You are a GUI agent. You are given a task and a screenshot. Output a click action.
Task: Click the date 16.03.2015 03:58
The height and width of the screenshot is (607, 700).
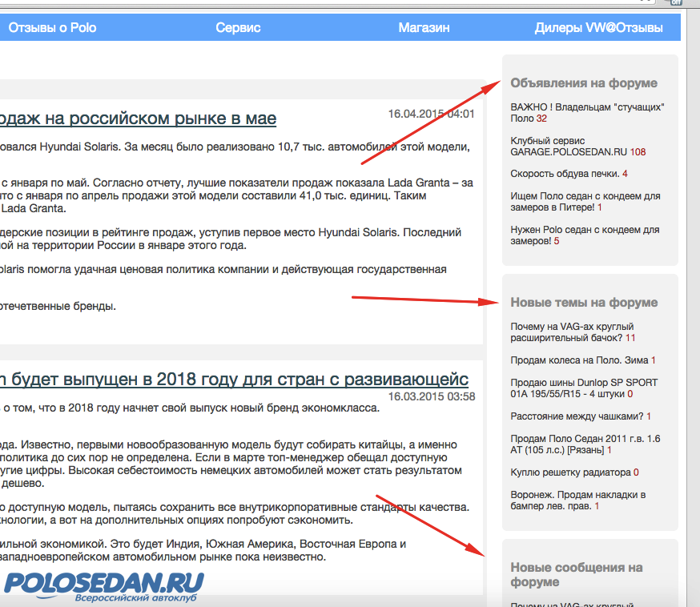432,396
